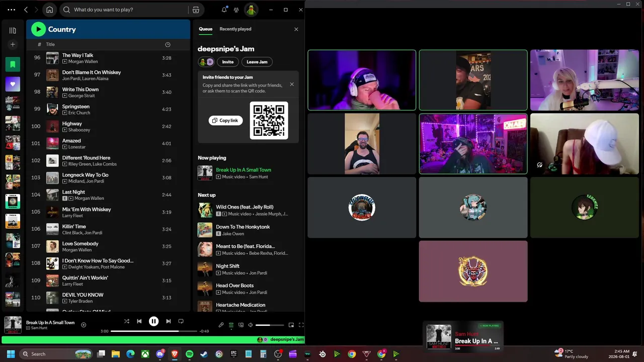Viewport: 644px width, 362px height.
Task: Open Discord from the taskbar
Action: pos(160,354)
